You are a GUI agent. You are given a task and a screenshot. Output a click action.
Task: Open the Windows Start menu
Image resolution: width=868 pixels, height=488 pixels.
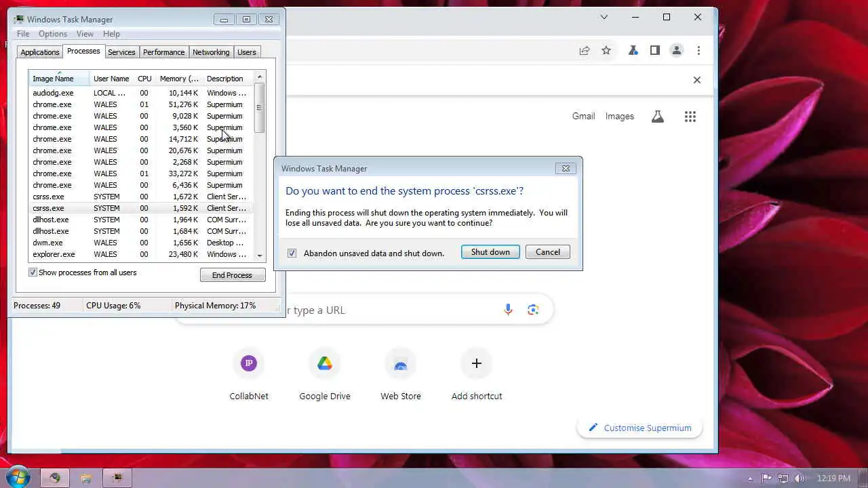pos(18,477)
